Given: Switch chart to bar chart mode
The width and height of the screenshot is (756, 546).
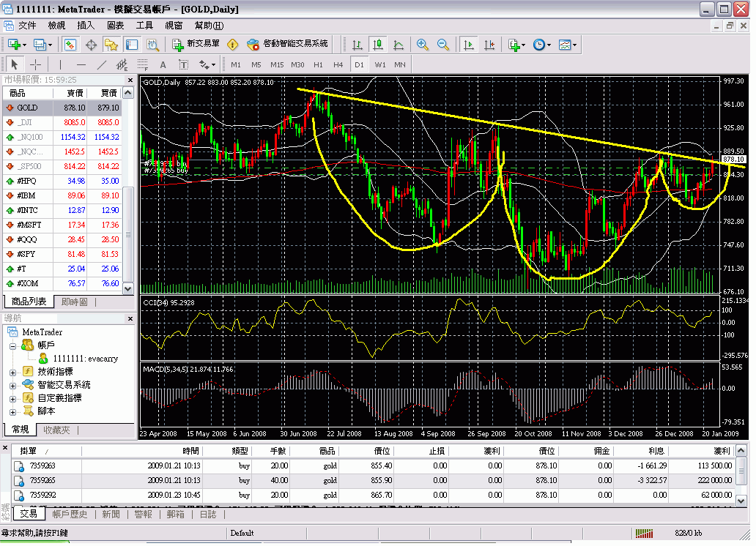Looking at the screenshot, I should coord(357,45).
